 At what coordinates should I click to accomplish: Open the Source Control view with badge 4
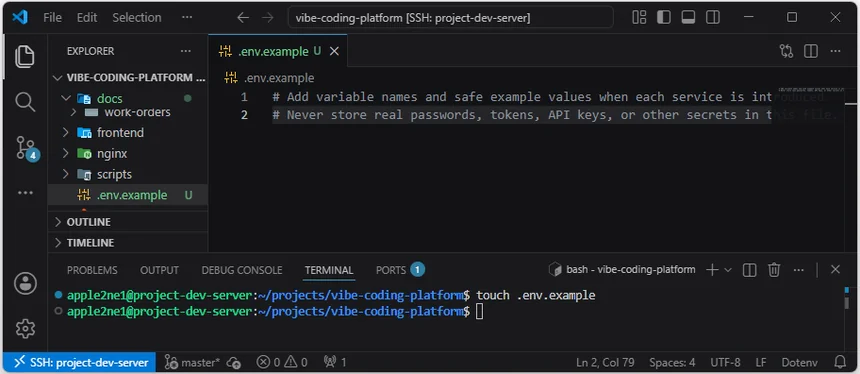[x=26, y=148]
